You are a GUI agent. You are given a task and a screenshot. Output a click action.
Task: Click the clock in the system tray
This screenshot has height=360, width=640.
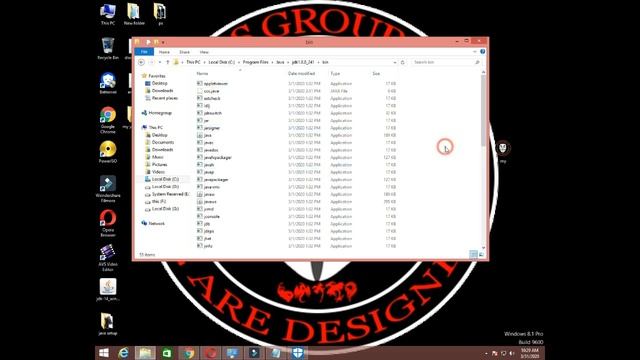point(530,353)
